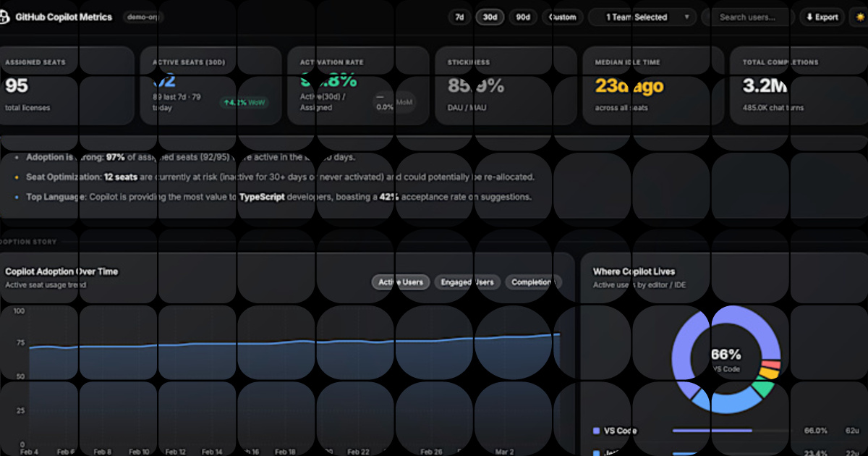
Task: Click the '100' y-axis label
Action: click(19, 311)
